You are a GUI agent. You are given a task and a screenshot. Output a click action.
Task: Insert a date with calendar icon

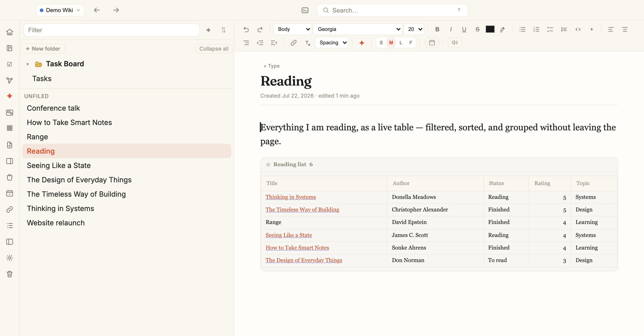[432, 43]
